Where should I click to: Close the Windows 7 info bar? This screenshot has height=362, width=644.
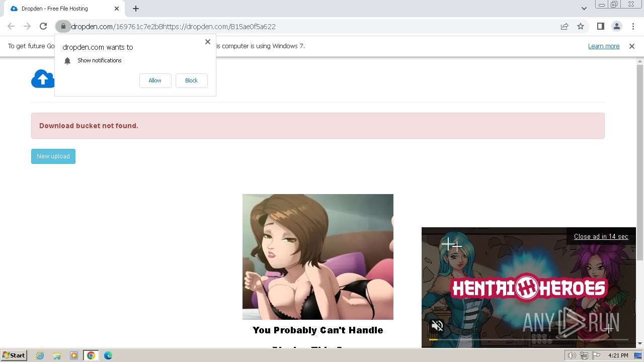tap(632, 46)
